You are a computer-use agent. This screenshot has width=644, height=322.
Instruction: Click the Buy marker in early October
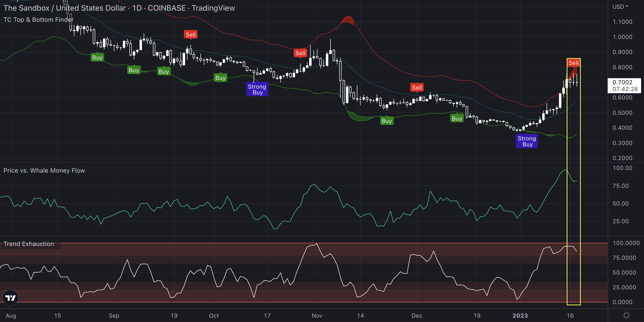click(x=220, y=78)
